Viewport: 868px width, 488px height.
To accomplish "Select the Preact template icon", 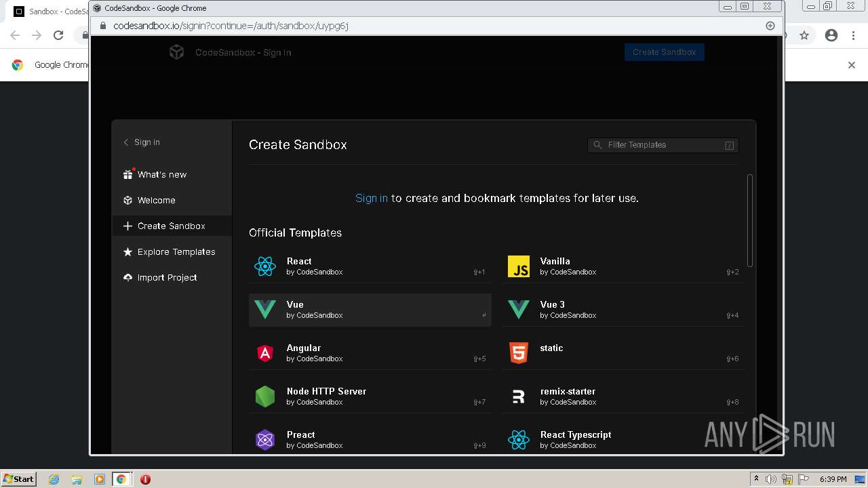I will [x=265, y=440].
